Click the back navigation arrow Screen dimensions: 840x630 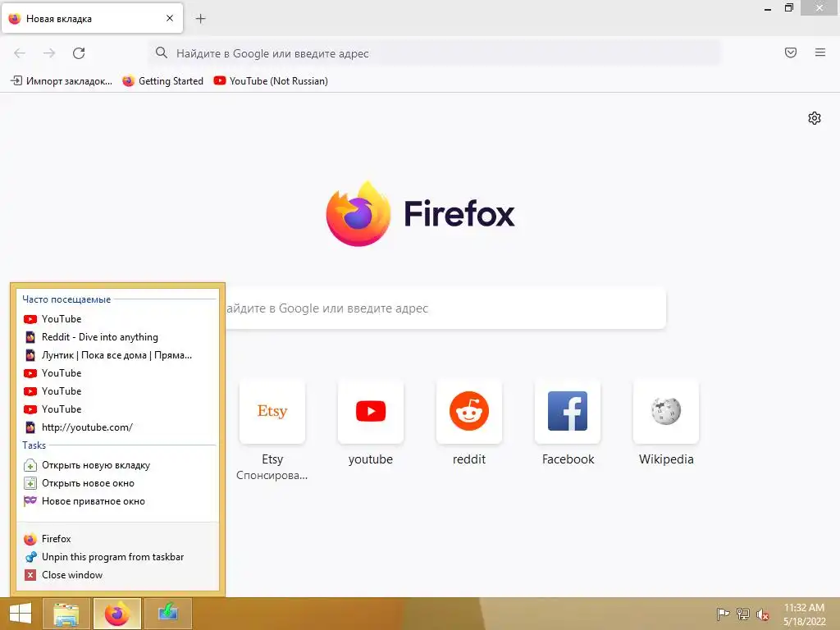(20, 53)
